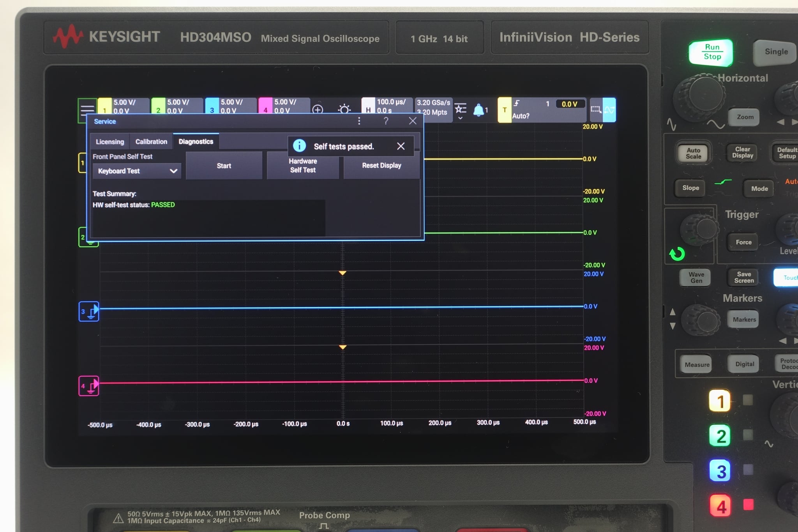Toggle the blue channel 3 key

720,471
